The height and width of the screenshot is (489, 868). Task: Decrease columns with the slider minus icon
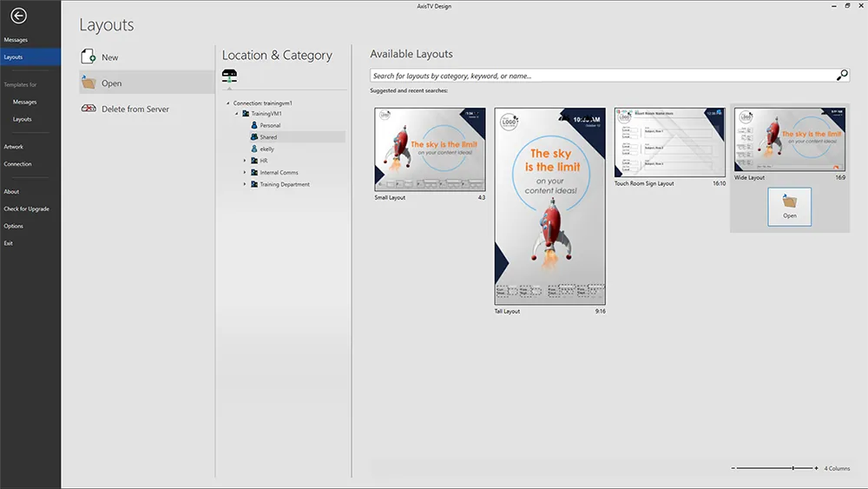click(733, 468)
